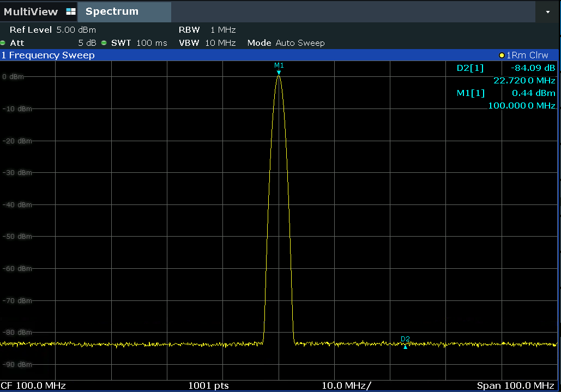Click the 10.0 MHz/ division label
This screenshot has width=561, height=392.
click(x=346, y=385)
